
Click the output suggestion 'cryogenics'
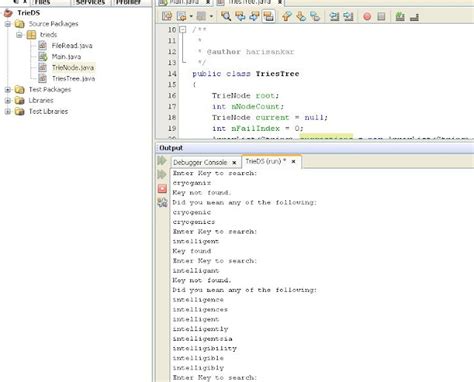194,222
